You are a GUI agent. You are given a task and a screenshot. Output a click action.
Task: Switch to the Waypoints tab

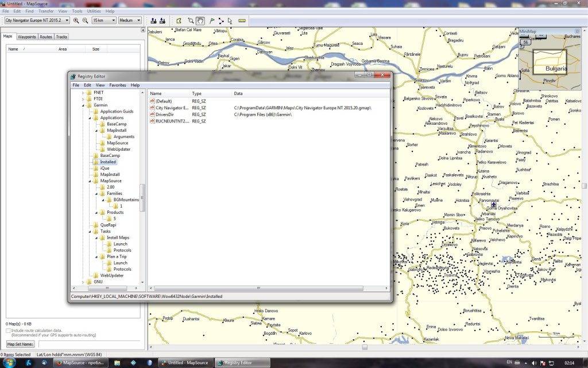coord(26,37)
